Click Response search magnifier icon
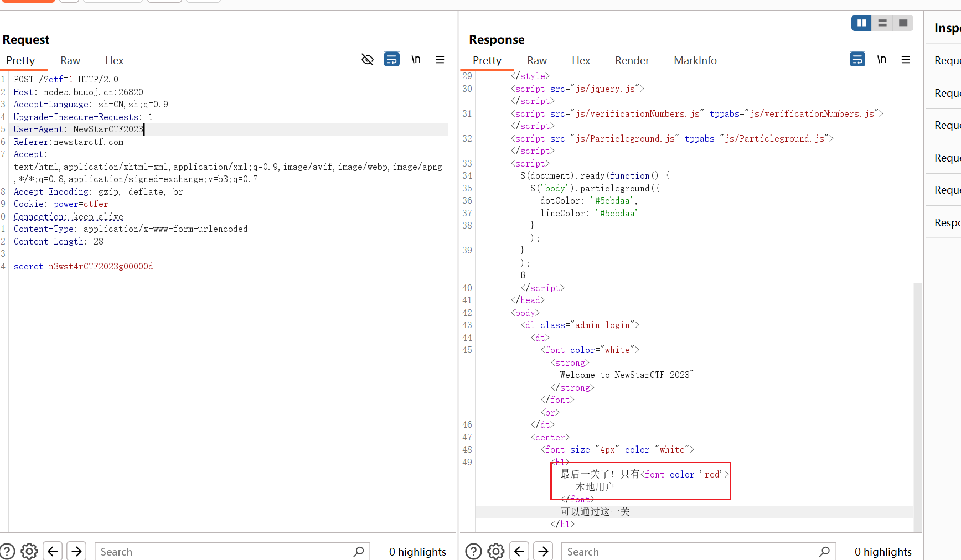961x560 pixels. (x=825, y=552)
